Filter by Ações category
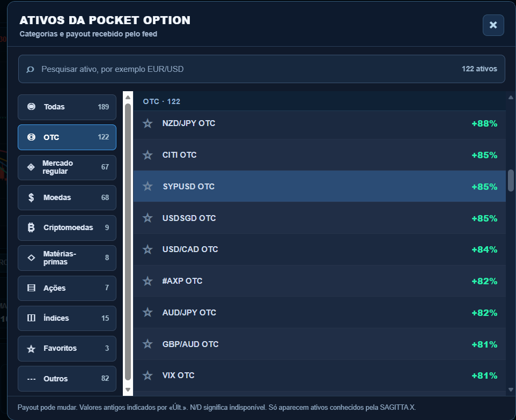 click(67, 288)
